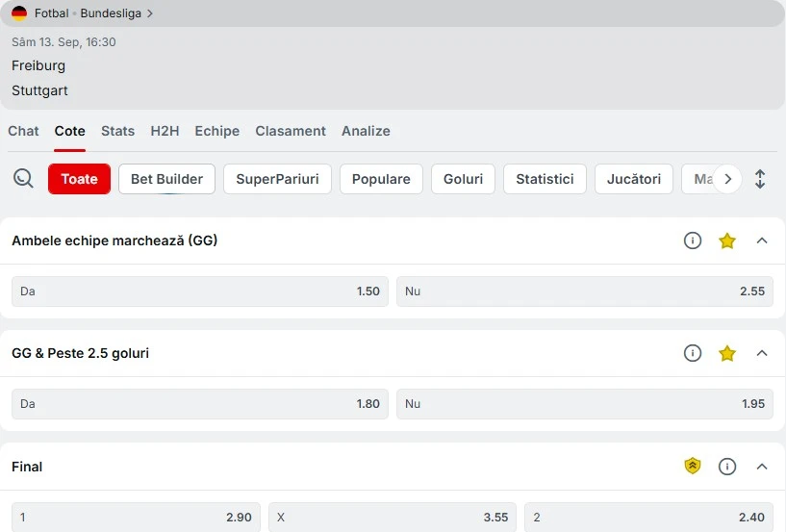Click the search magnifier icon
Image resolution: width=786 pixels, height=532 pixels.
coord(23,179)
